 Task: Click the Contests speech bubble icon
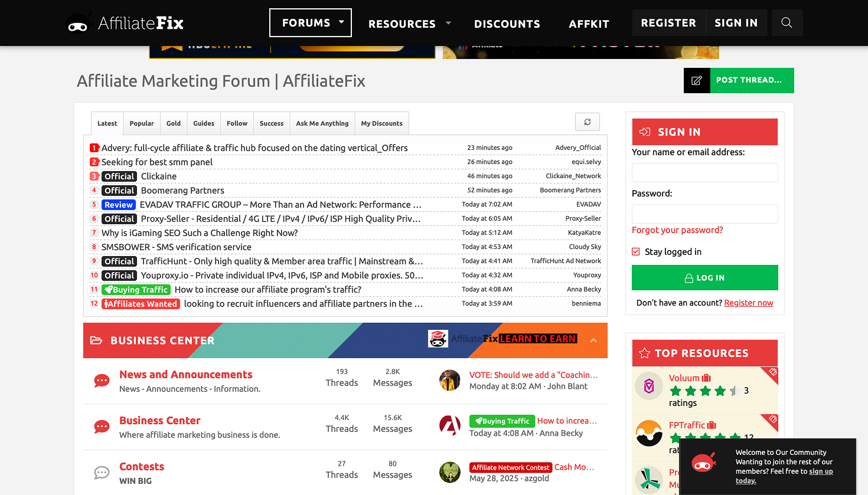tap(102, 473)
